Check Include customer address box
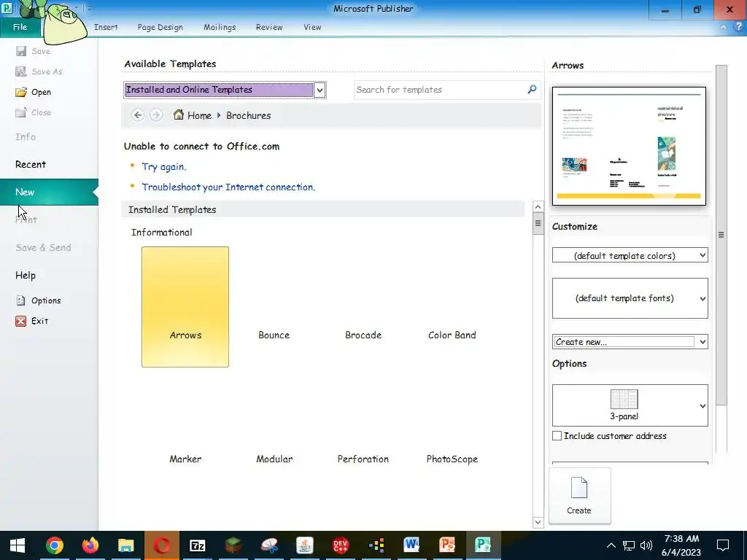Viewport: 747px width, 560px height. pos(557,436)
